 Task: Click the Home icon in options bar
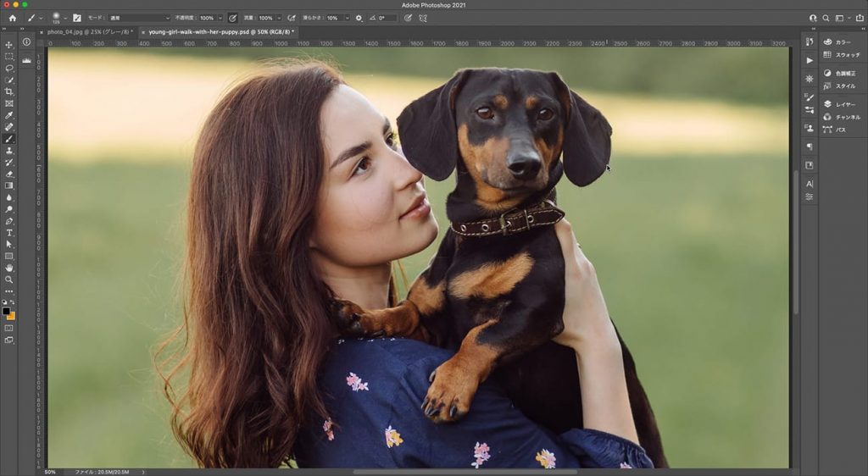click(x=12, y=18)
